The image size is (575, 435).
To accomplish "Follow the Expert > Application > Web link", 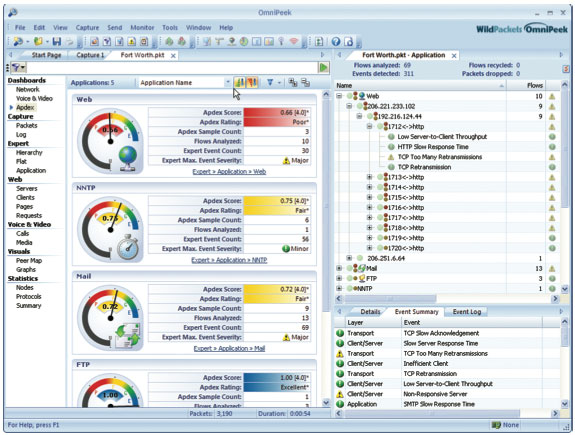I will [x=229, y=172].
